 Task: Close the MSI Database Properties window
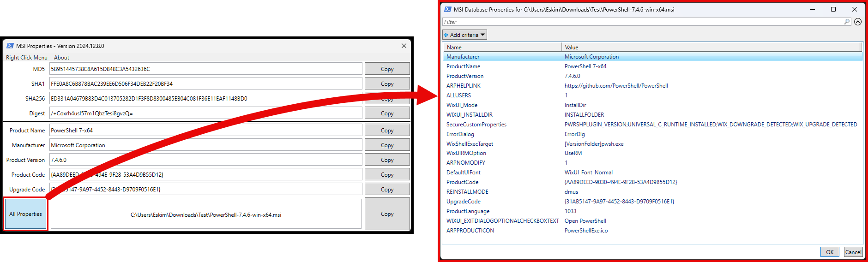[x=855, y=9]
